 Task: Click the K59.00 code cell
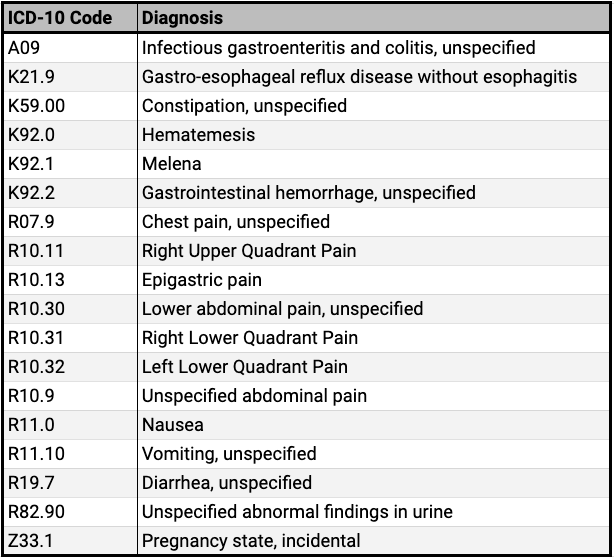tap(71, 106)
